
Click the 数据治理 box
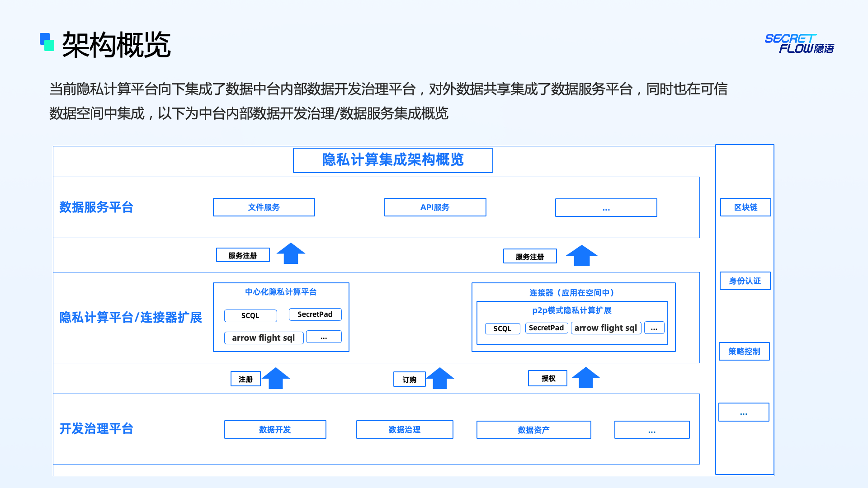pyautogui.click(x=404, y=430)
